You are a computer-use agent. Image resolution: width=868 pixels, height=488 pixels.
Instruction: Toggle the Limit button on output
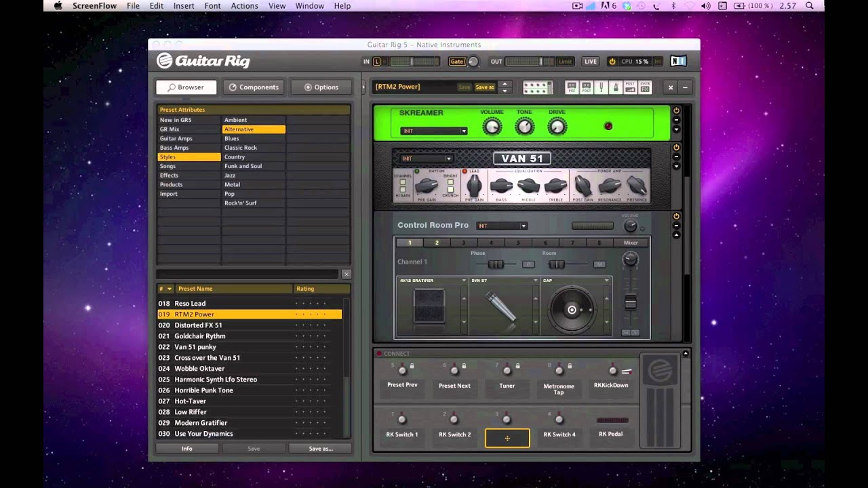565,61
